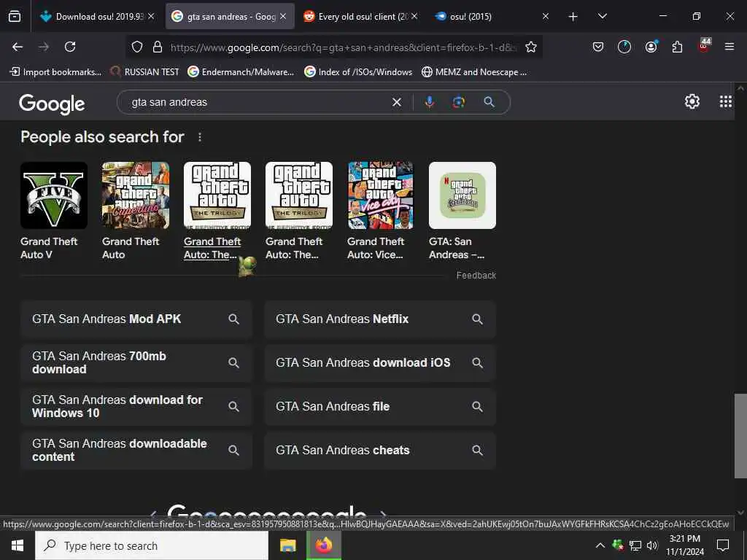Open the volume control in system tray
This screenshot has height=560, width=747.
[x=652, y=545]
